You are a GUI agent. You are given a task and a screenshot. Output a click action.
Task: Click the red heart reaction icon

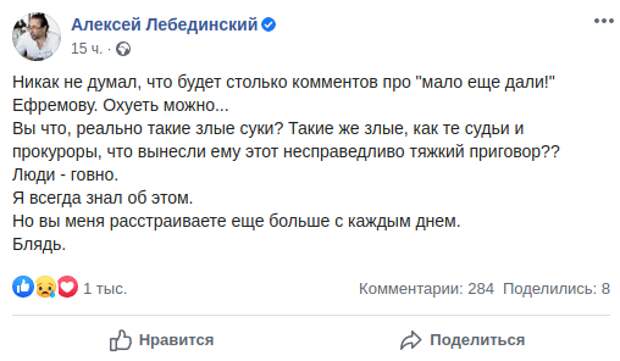click(68, 287)
